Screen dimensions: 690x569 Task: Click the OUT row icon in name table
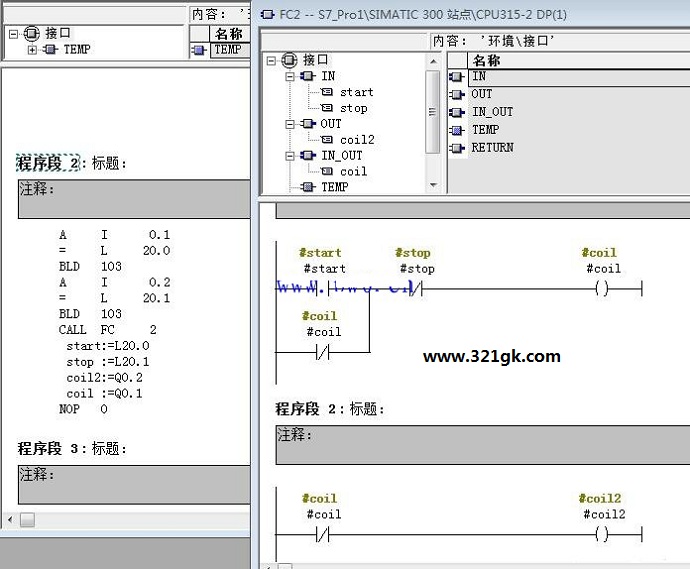457,95
